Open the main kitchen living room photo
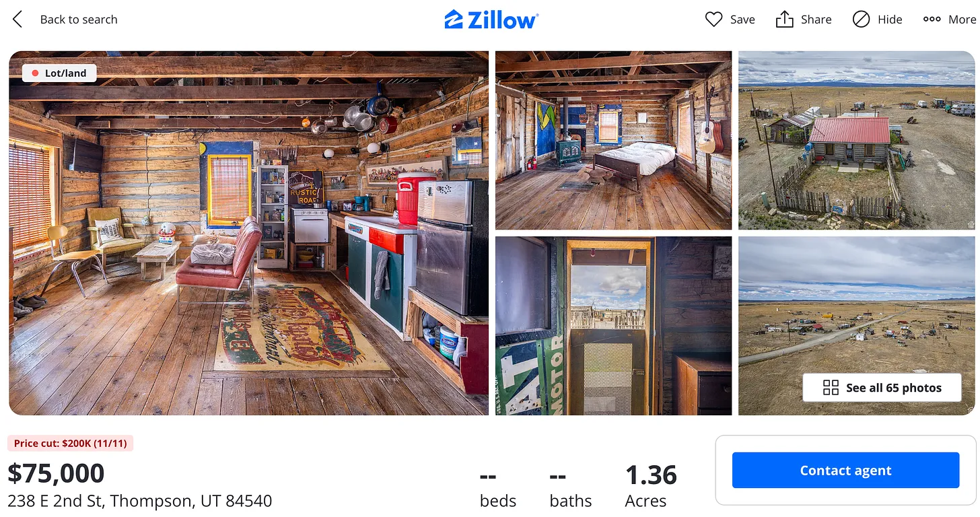 [249, 233]
